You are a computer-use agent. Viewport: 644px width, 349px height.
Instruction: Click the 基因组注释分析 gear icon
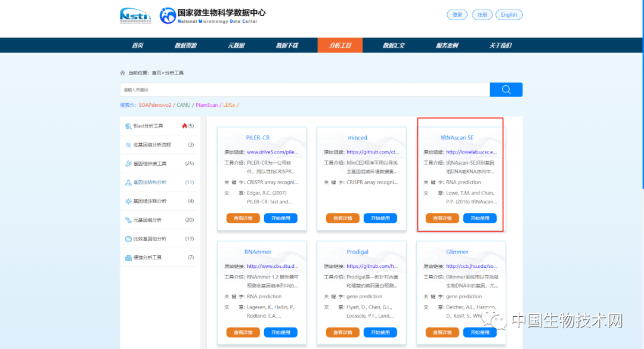[129, 201]
